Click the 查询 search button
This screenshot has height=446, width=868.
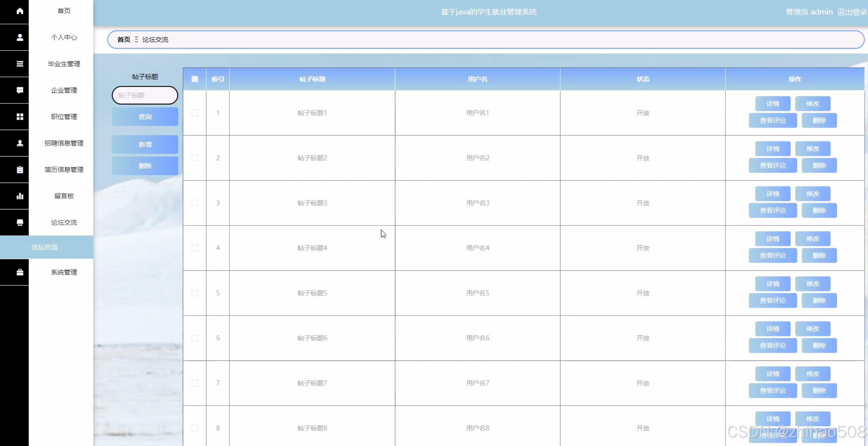145,117
